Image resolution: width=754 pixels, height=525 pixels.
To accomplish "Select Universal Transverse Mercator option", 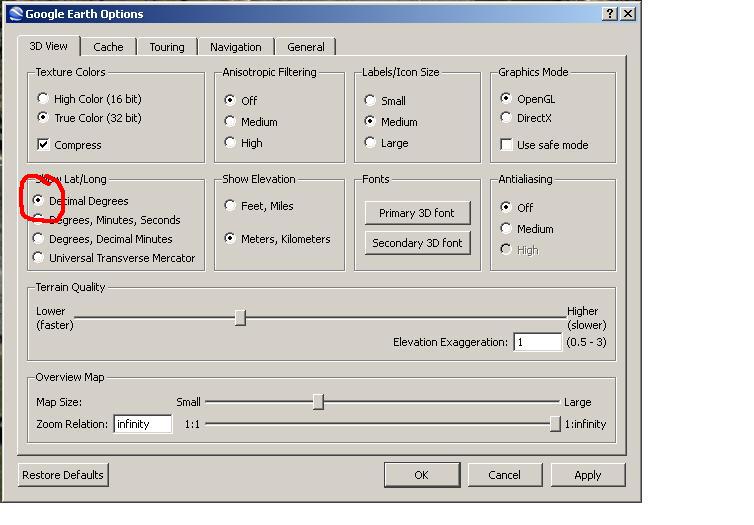I will (40, 258).
